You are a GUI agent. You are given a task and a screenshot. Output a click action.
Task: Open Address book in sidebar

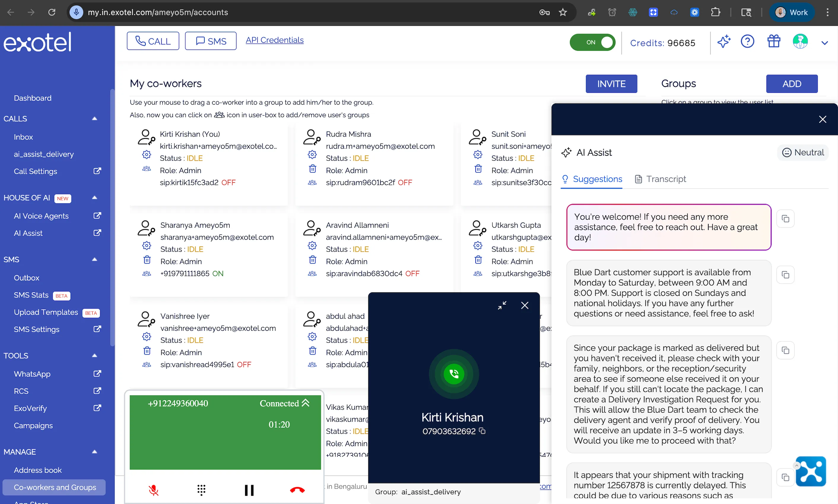pos(38,470)
